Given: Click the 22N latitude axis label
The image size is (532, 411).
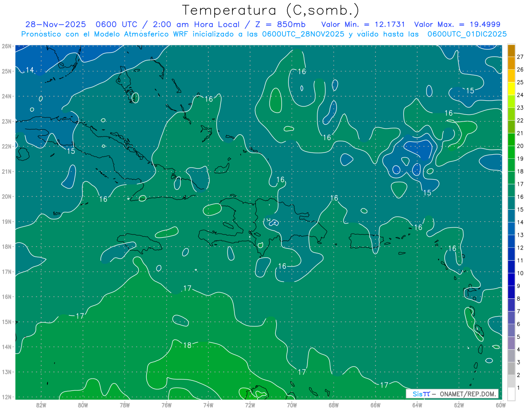Looking at the screenshot, I should (x=6, y=146).
